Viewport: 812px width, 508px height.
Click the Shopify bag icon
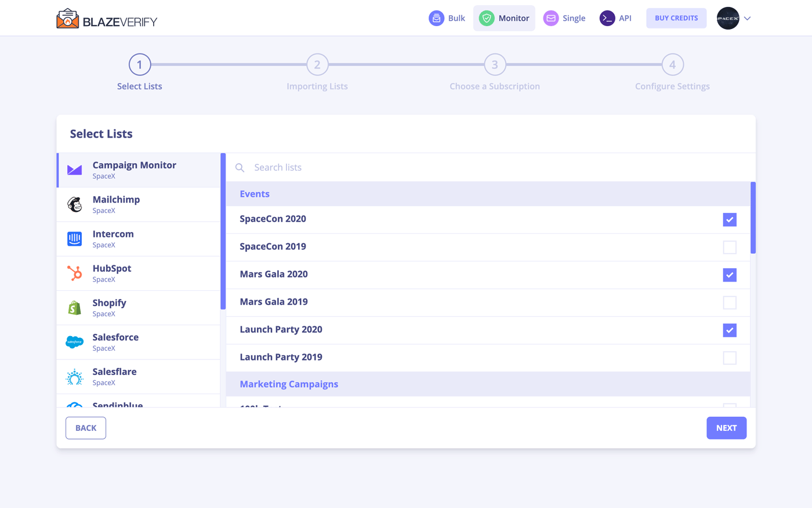click(x=74, y=308)
